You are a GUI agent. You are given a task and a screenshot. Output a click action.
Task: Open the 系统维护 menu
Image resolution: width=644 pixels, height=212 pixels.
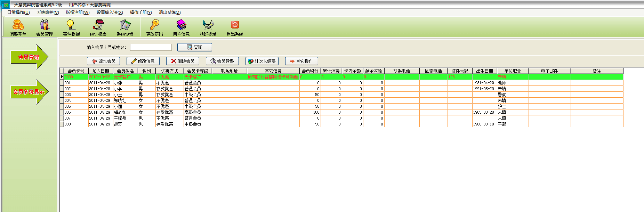tap(48, 13)
